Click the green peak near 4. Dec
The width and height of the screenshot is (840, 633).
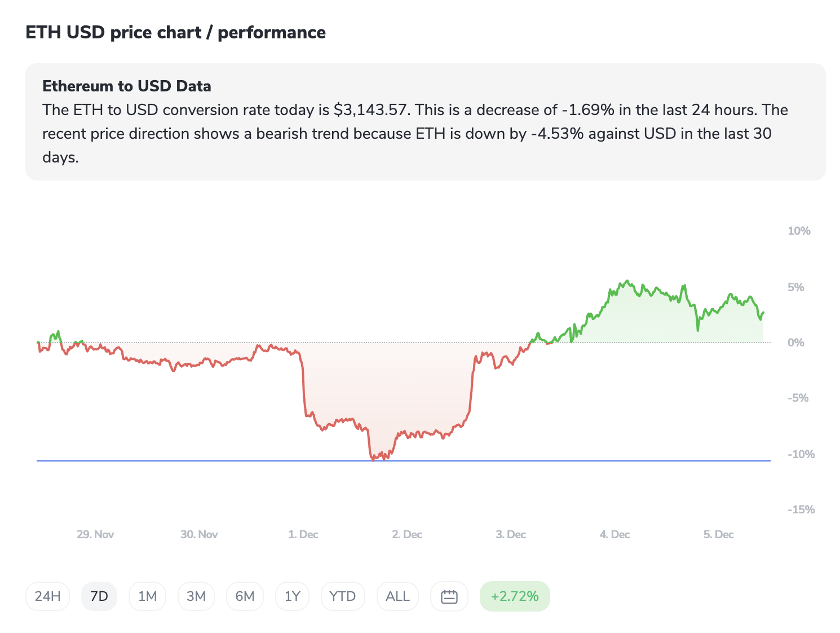click(626, 281)
